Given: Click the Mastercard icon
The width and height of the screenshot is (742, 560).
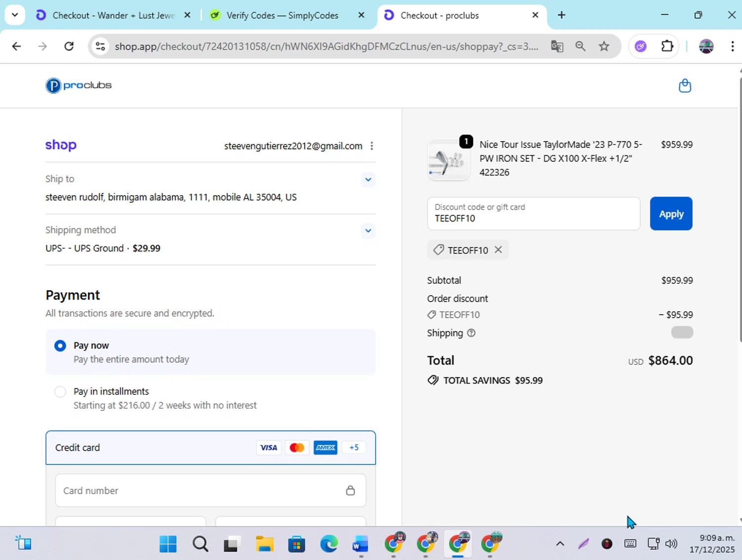Looking at the screenshot, I should [x=297, y=447].
